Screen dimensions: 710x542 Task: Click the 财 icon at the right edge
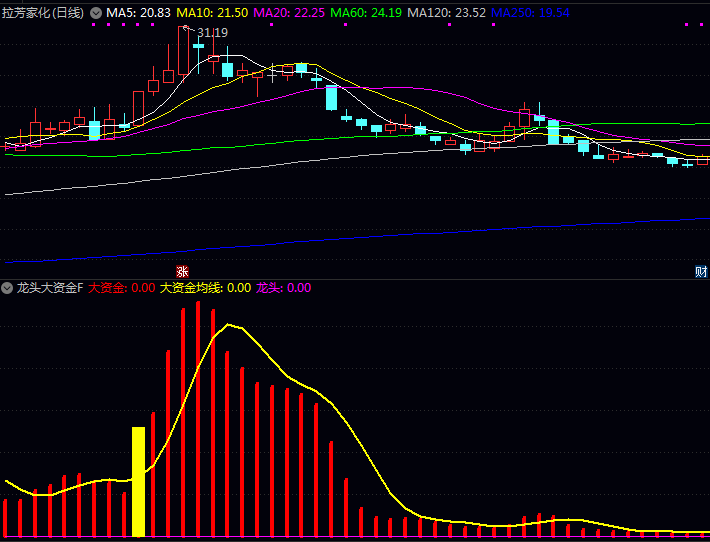701,271
